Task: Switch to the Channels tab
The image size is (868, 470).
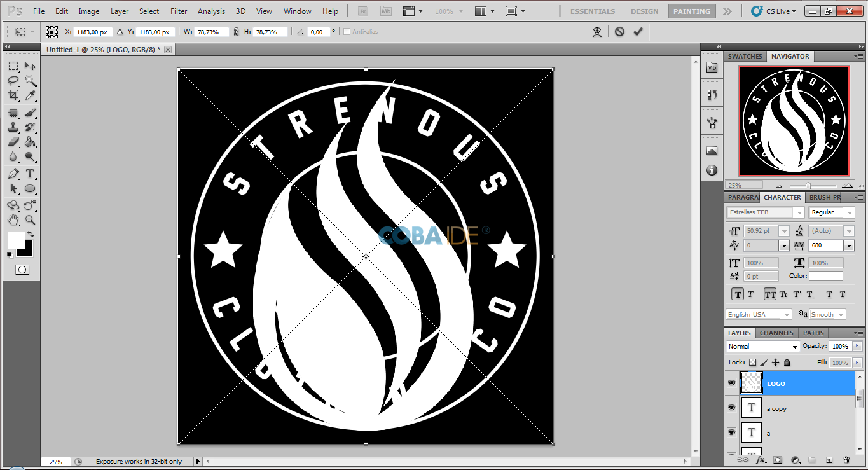Action: pyautogui.click(x=776, y=333)
